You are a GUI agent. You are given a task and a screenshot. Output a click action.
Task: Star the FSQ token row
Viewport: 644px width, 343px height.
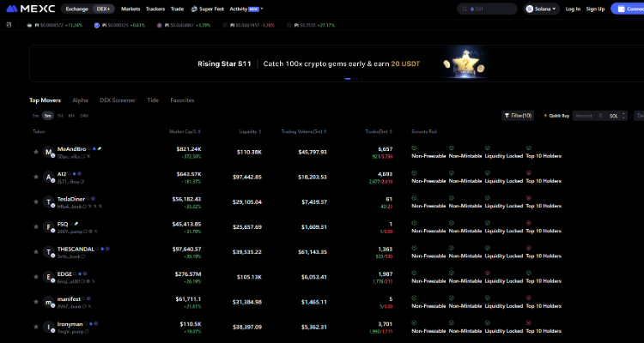[36, 227]
